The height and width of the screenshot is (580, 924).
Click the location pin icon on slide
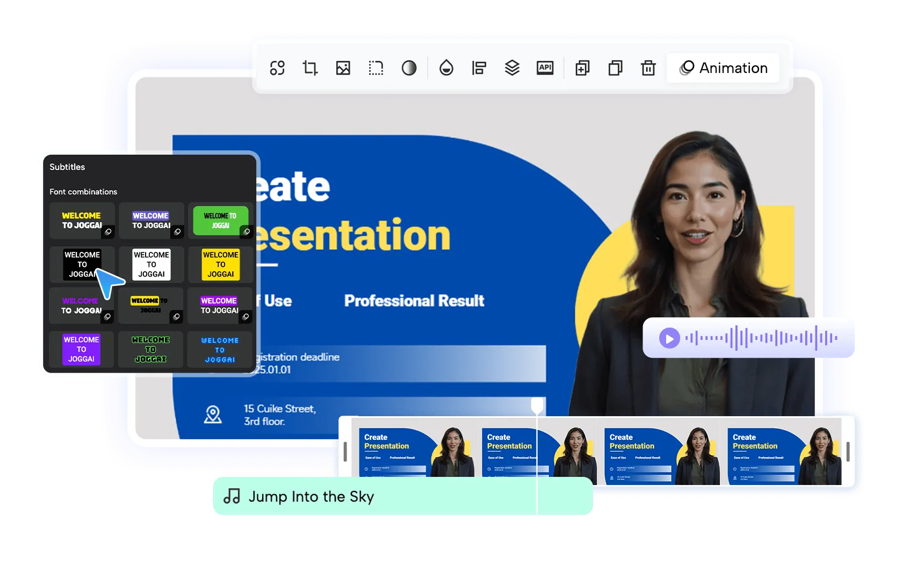coord(213,415)
